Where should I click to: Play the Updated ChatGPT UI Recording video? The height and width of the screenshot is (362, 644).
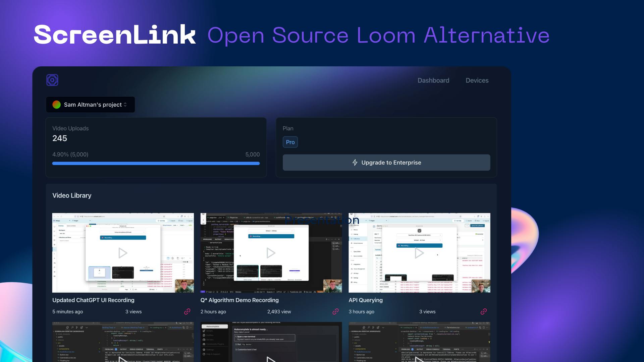pos(123,253)
